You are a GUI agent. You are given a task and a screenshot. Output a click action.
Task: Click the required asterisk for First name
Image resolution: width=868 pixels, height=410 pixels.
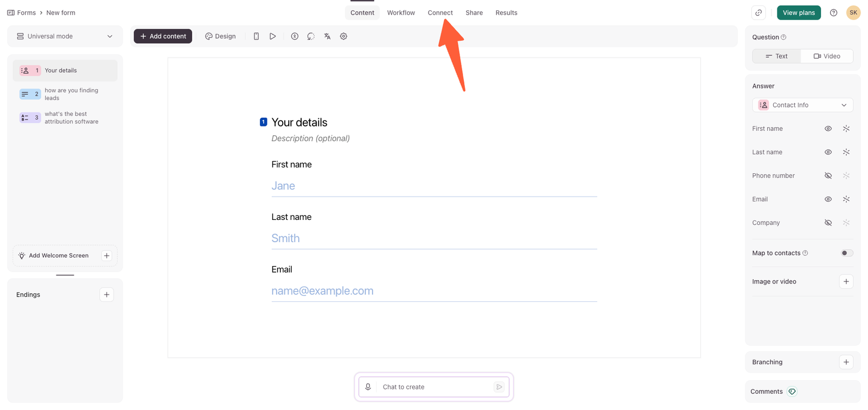coord(846,129)
